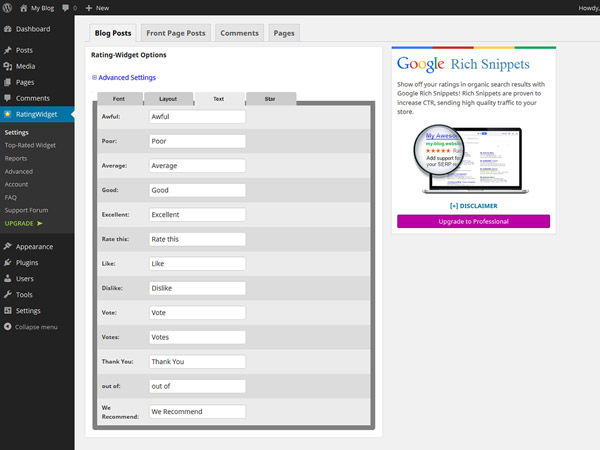The width and height of the screenshot is (600, 450).
Task: Open Advanced Settings link
Action: click(x=127, y=77)
